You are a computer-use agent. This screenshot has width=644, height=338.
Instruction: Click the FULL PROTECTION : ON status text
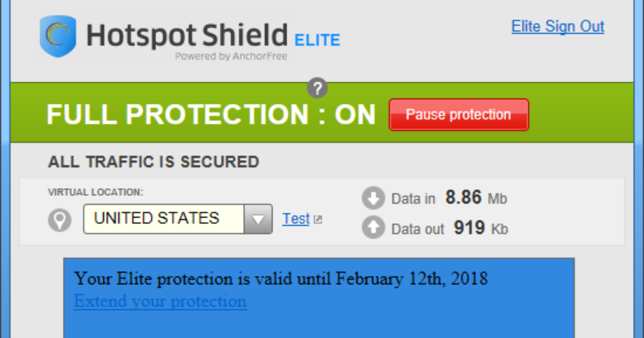[x=211, y=115]
